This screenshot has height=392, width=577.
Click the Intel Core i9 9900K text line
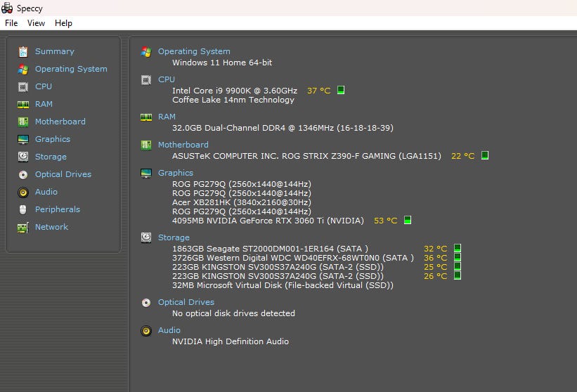coord(235,91)
